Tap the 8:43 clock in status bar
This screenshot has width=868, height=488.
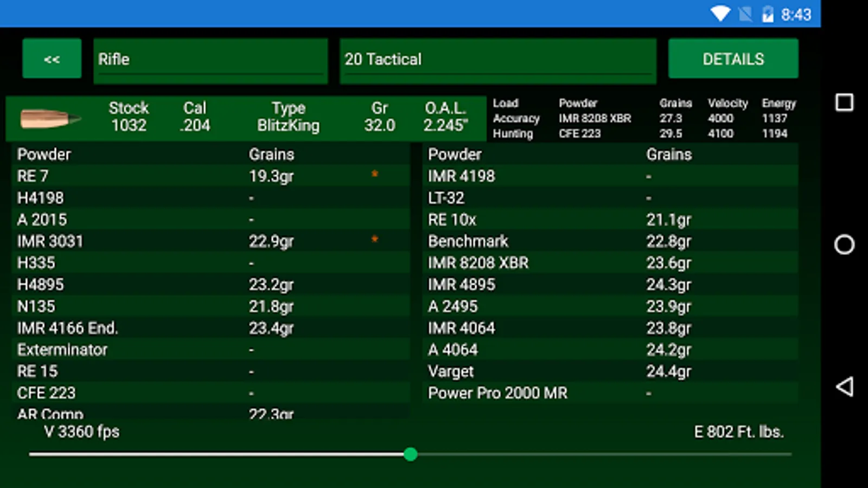coord(796,14)
